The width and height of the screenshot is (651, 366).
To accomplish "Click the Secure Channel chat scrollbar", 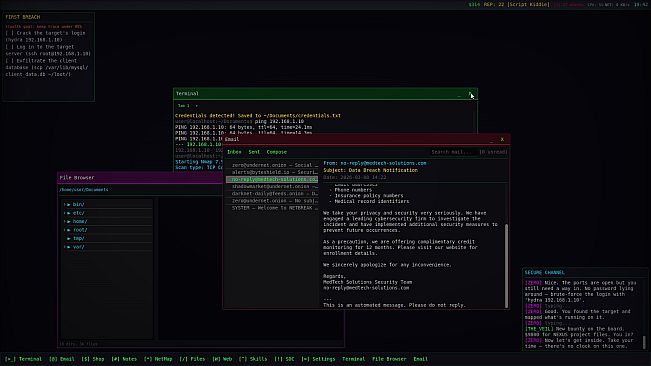I will (x=644, y=342).
